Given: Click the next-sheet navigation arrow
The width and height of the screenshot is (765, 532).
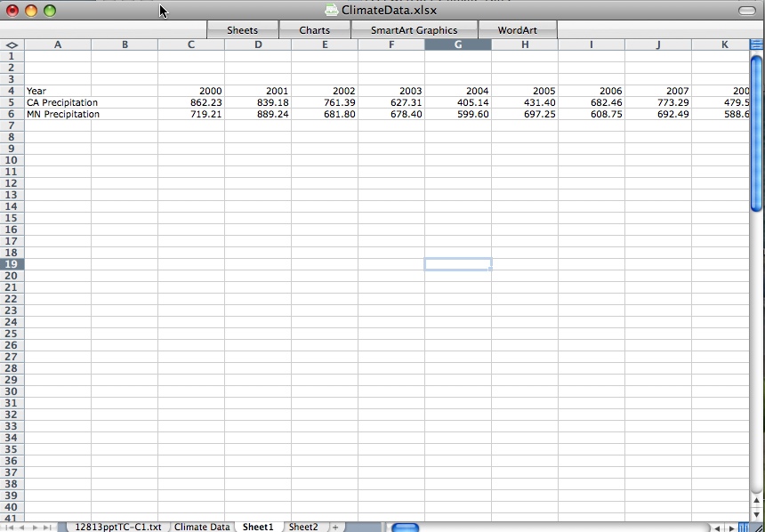Looking at the screenshot, I should [x=35, y=527].
